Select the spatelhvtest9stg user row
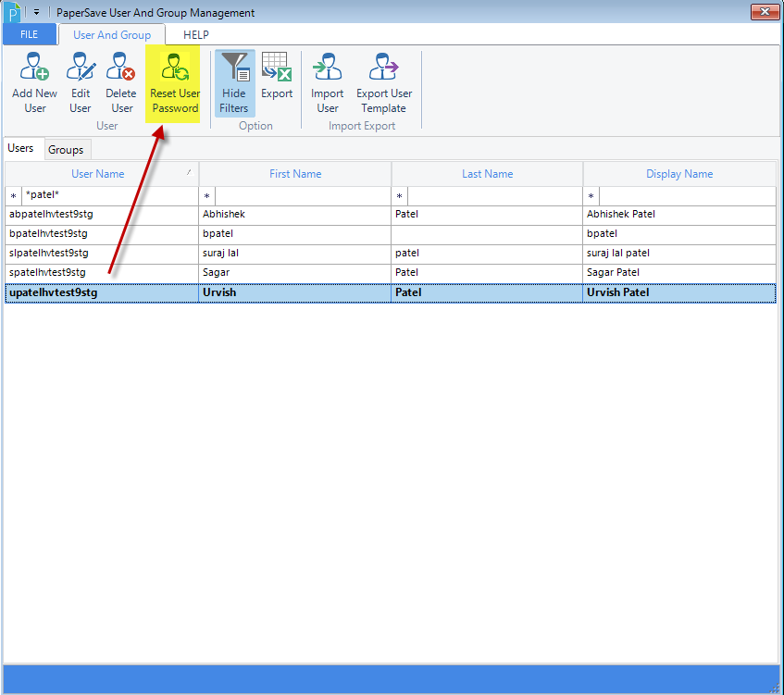Screen dimensions: 784x695 pos(391,274)
